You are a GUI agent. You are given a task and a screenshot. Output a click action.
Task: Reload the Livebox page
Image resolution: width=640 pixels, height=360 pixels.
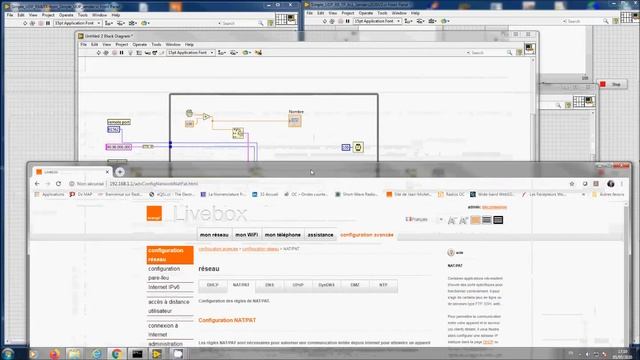58,184
